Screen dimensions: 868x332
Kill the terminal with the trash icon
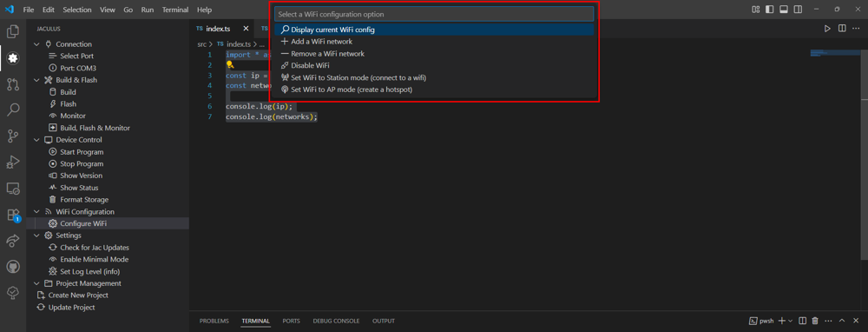[815, 321]
